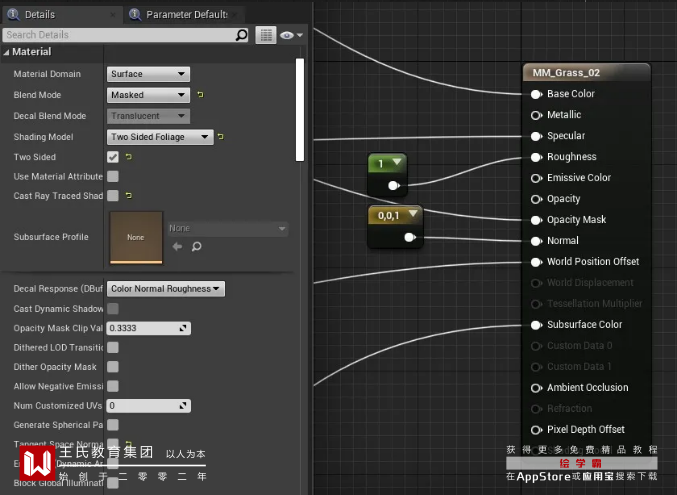Reset Two Sided to default arrow

click(129, 157)
